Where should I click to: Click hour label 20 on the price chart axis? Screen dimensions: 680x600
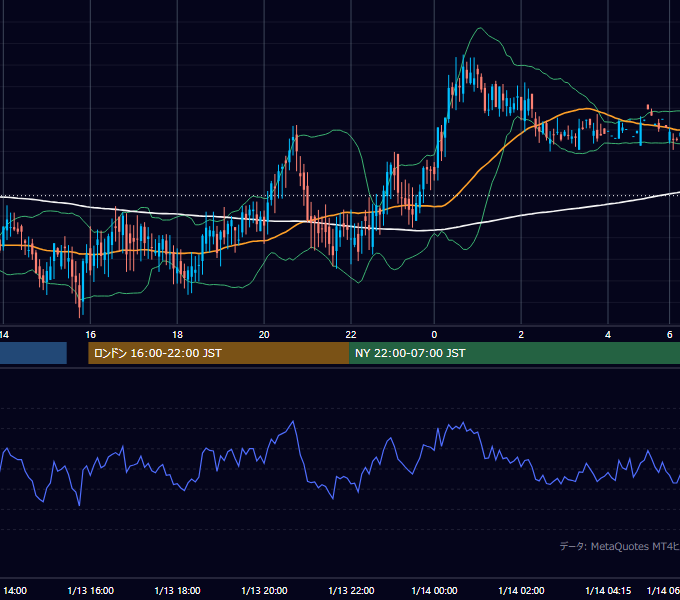pos(264,335)
